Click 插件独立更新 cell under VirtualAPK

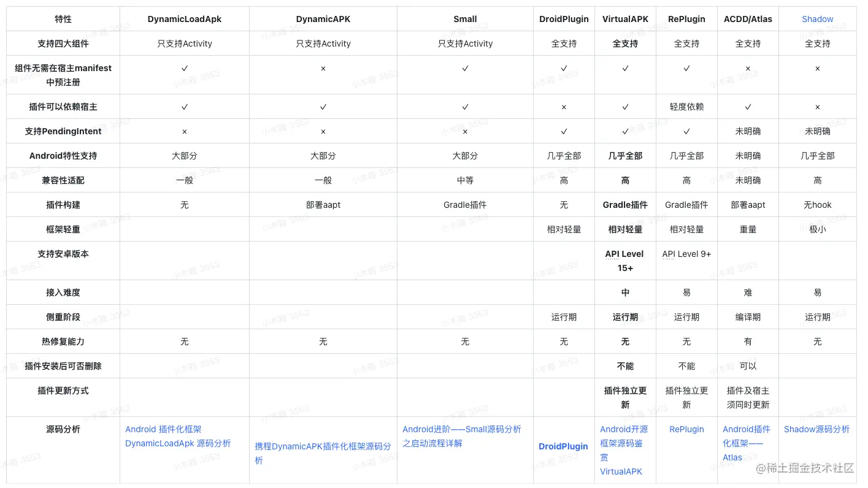(625, 397)
